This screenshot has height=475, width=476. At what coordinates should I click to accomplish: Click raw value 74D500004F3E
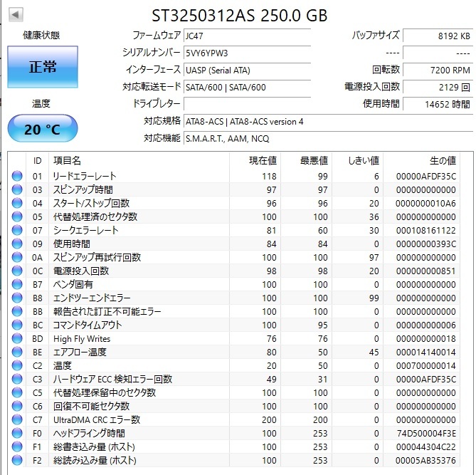[x=426, y=434]
